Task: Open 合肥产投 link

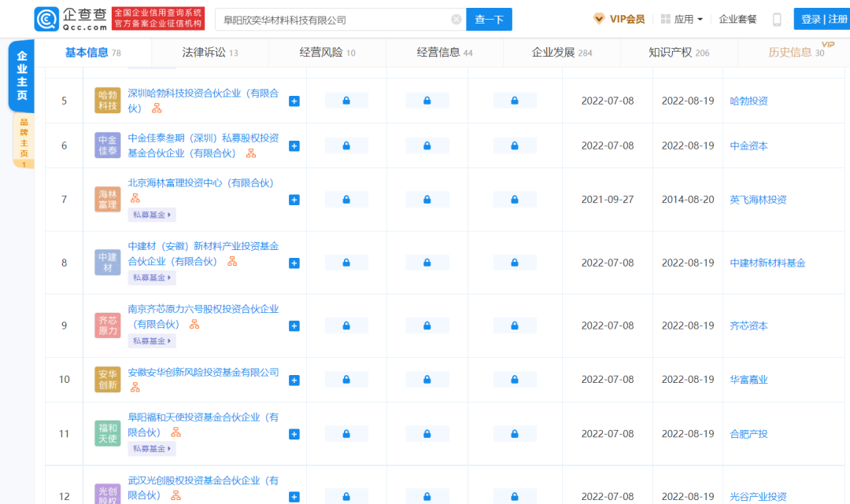Action: (x=748, y=434)
